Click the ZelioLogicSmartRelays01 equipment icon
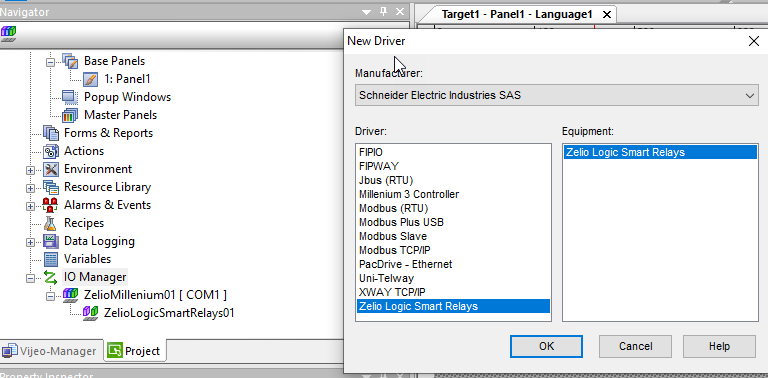The image size is (768, 378). [x=91, y=313]
